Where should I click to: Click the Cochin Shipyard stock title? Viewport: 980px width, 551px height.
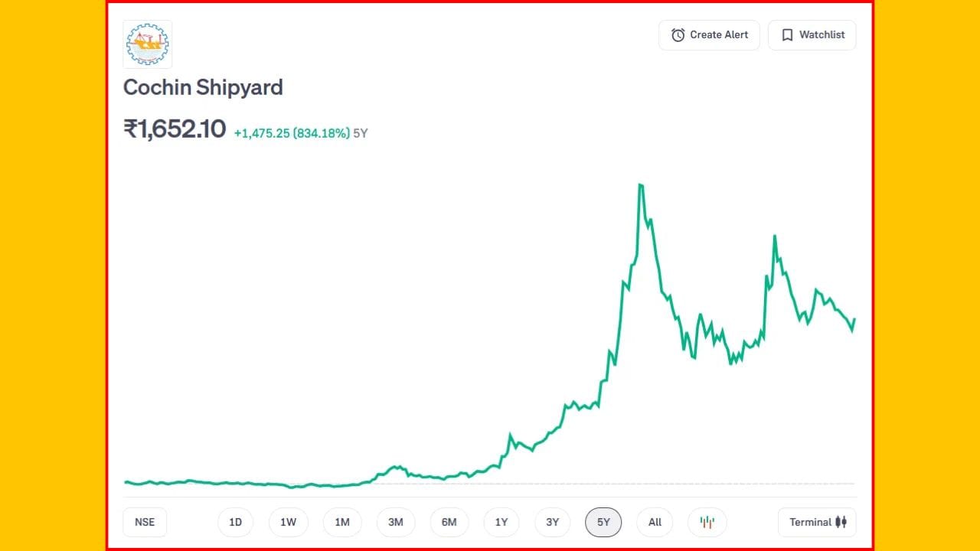203,87
